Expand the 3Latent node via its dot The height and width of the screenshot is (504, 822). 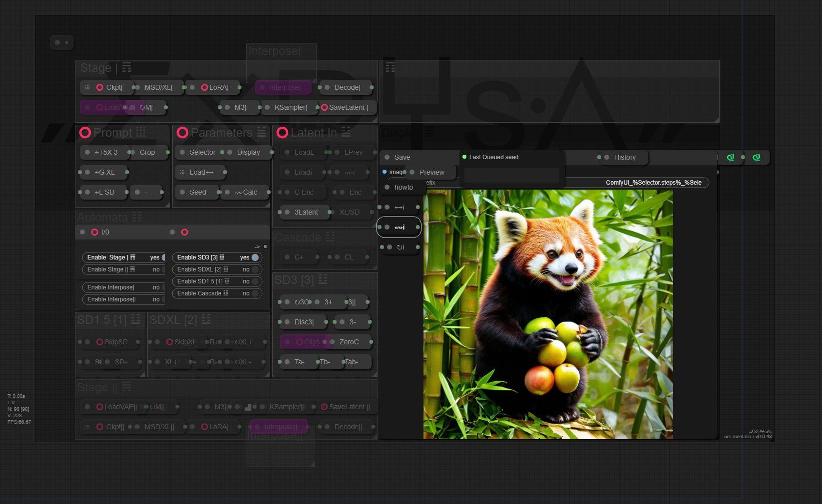click(x=287, y=212)
